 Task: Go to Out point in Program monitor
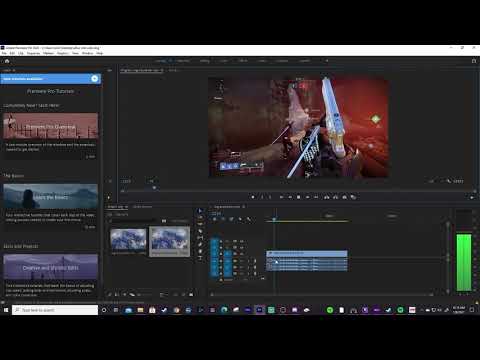316,197
